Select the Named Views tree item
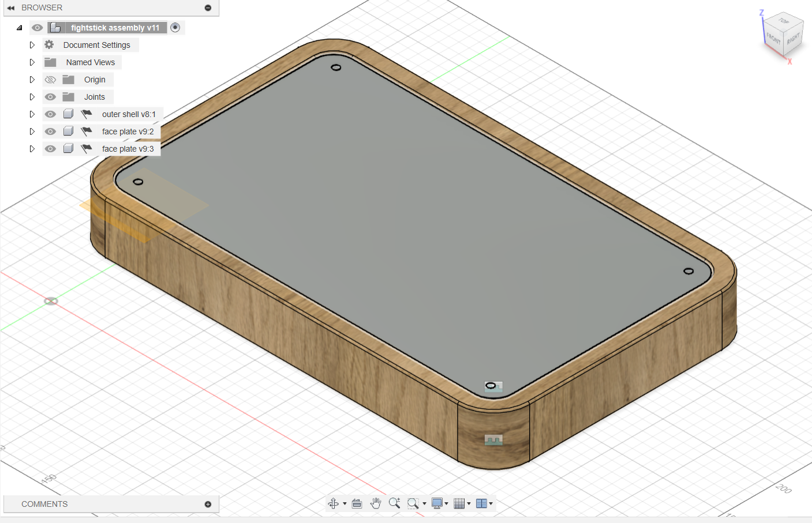Image resolution: width=812 pixels, height=523 pixels. [x=90, y=62]
